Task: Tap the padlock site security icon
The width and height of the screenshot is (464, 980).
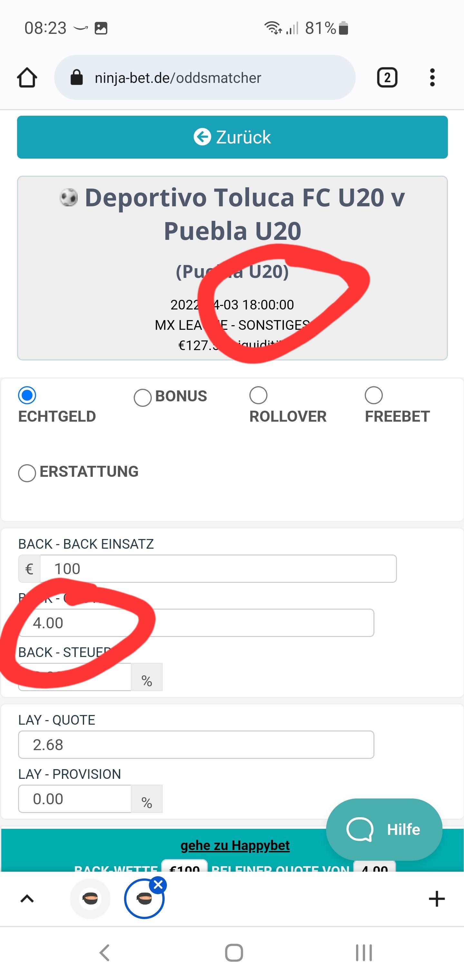Action: point(76,78)
